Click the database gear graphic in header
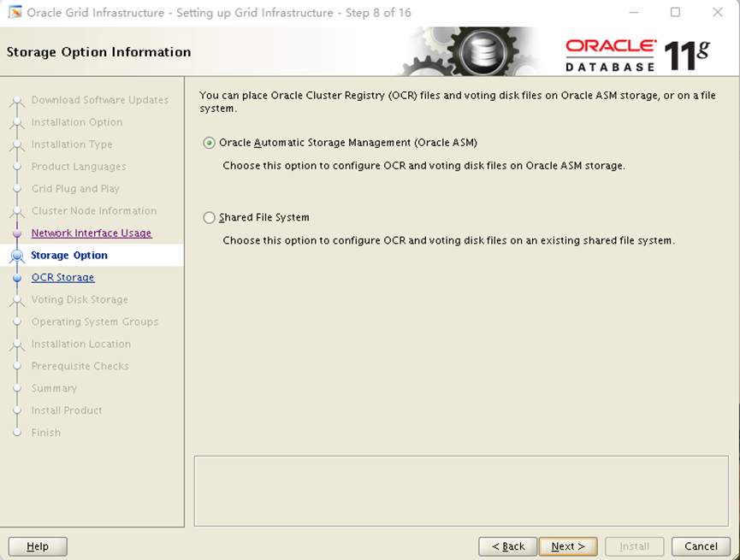The image size is (740, 560). point(482,51)
